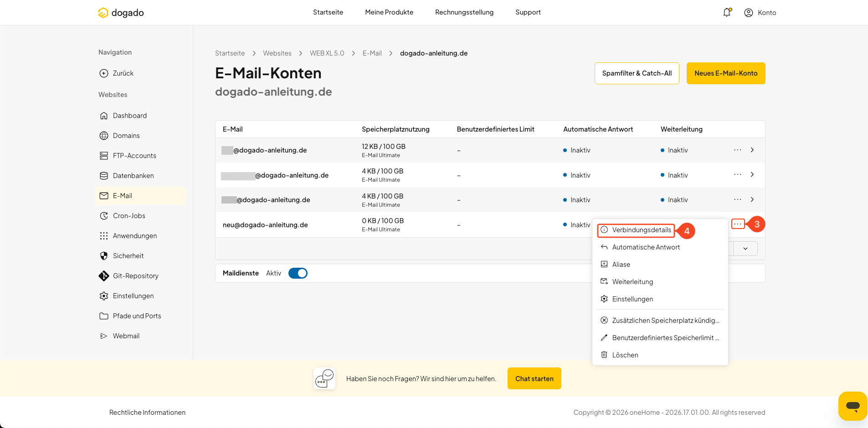This screenshot has height=428, width=868.
Task: Open Einstellungen gear icon in sidebar
Action: [104, 296]
